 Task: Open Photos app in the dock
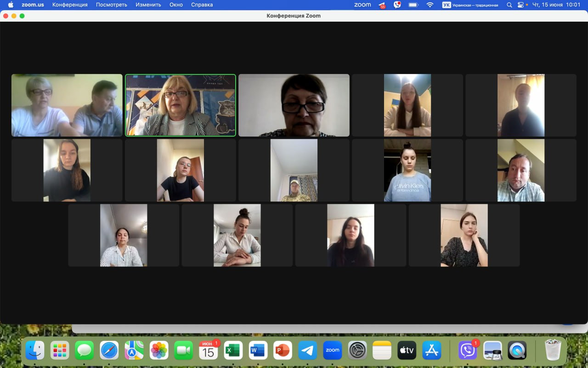pos(159,351)
